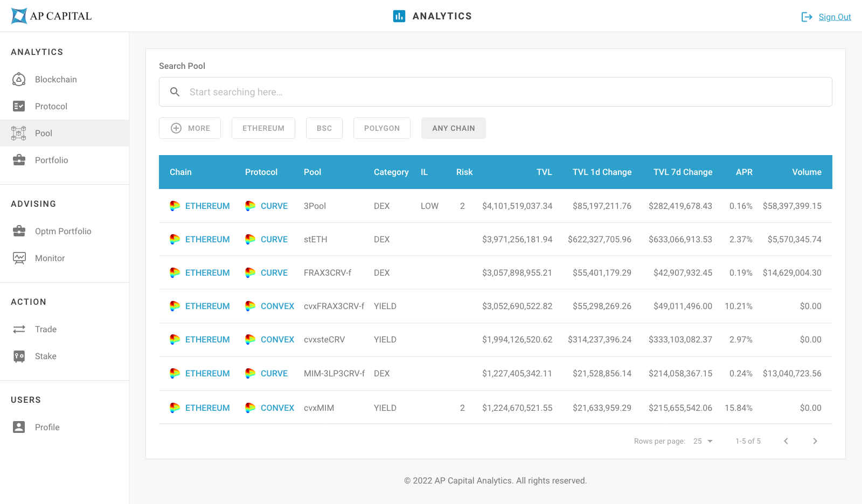862x504 pixels.
Task: Filter pools by ETHEREUM chain
Action: tap(263, 128)
